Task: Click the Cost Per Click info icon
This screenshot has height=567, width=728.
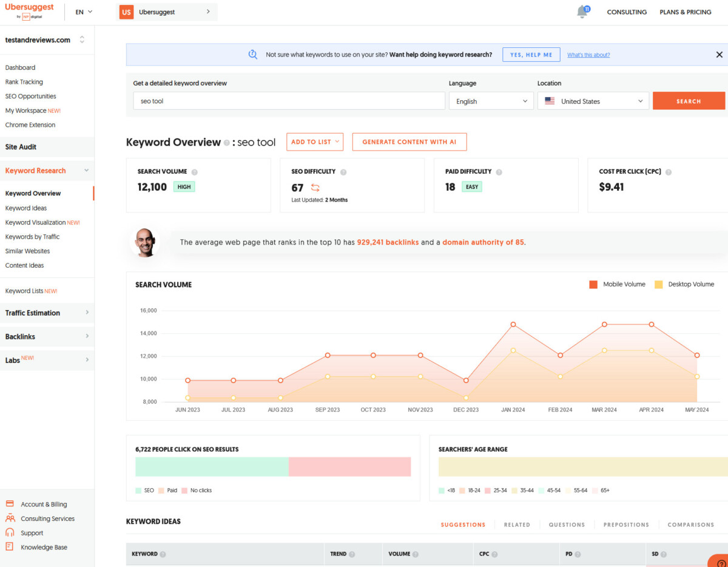Action: [669, 172]
